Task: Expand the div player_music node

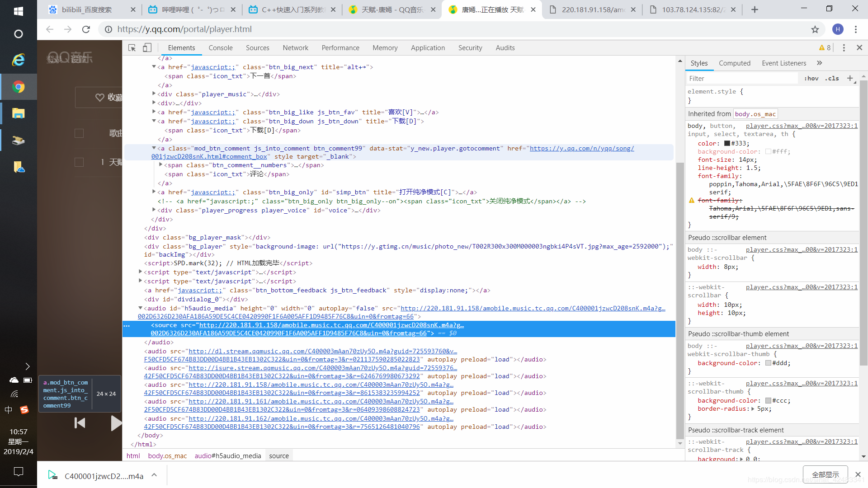Action: [154, 94]
